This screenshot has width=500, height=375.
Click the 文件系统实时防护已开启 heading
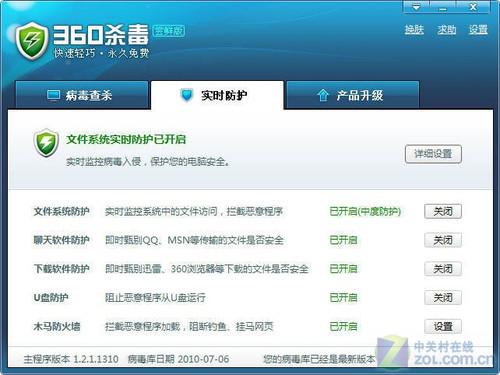coord(126,139)
